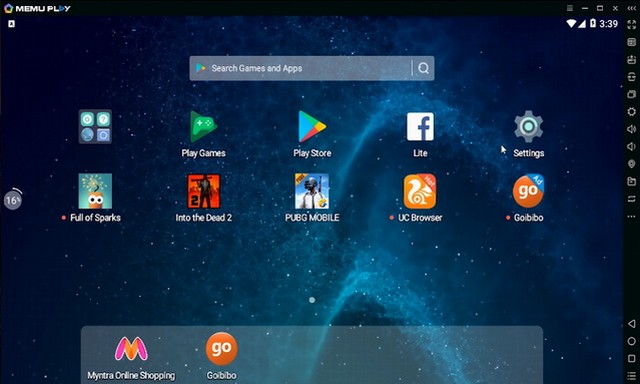The height and width of the screenshot is (384, 640).
Task: Open MEmu hamburger menu in title bar
Action: [x=570, y=8]
